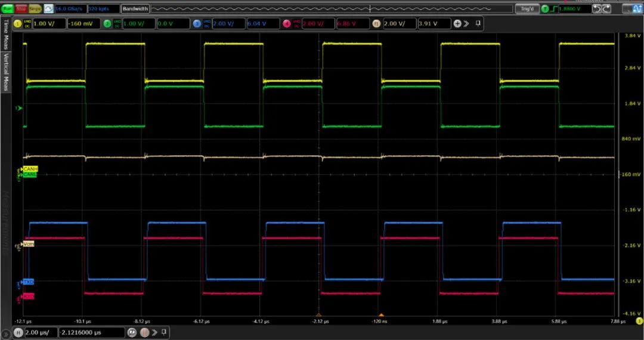The image size is (644, 340).
Task: Click the Single acquisition button
Action: [35, 8]
